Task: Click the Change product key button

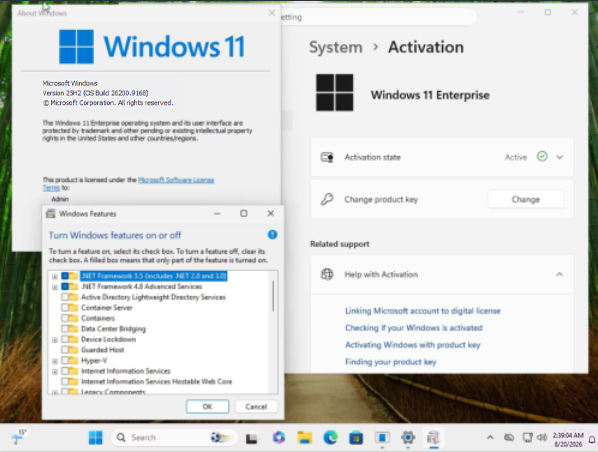Action: click(526, 199)
